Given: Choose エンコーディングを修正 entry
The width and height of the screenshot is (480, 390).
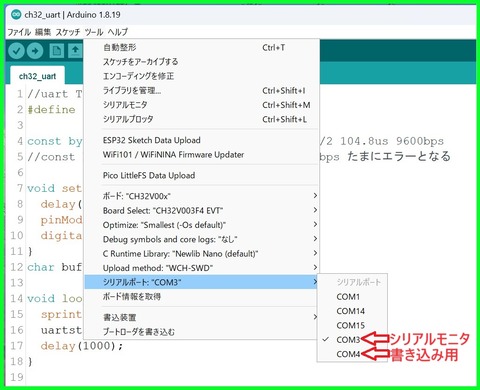Looking at the screenshot, I should click(x=201, y=76).
